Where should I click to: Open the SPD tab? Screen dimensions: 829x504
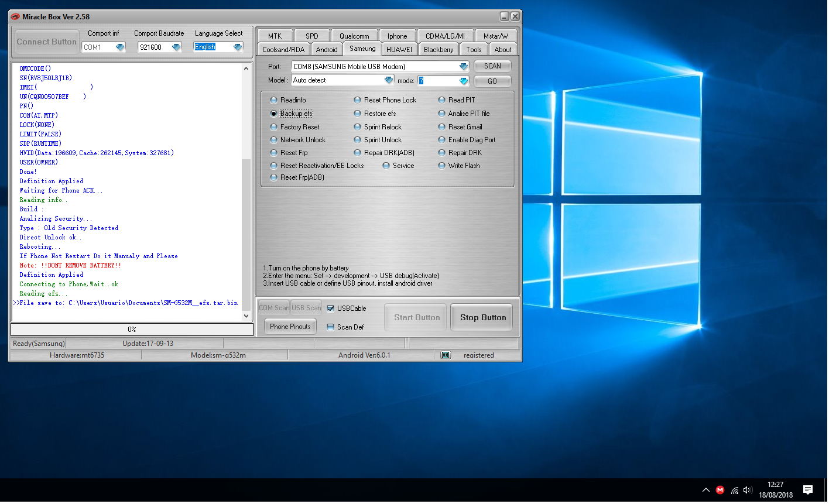312,36
